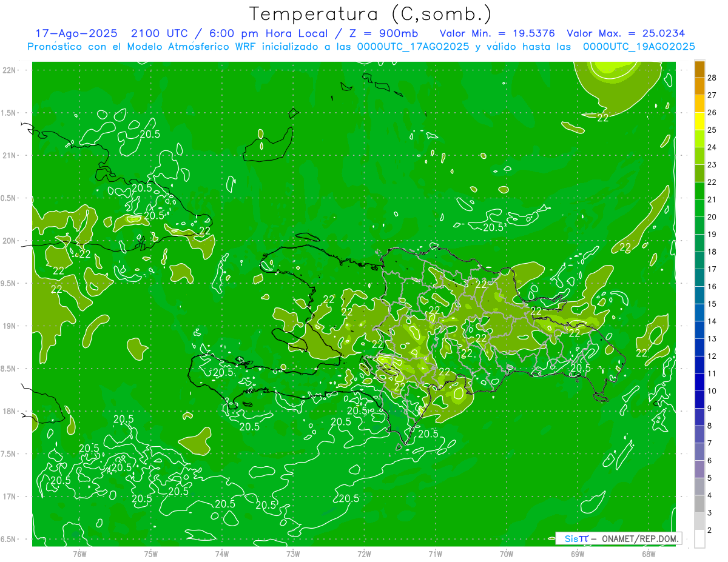Click the '73W' longitude axis label
Viewport: 728px width, 562px height.
click(293, 553)
